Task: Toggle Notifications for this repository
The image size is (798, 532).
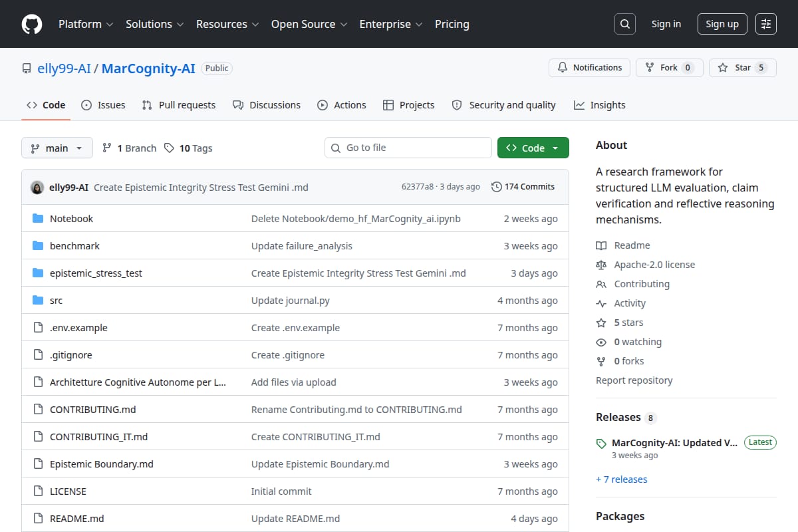Action: [x=589, y=68]
